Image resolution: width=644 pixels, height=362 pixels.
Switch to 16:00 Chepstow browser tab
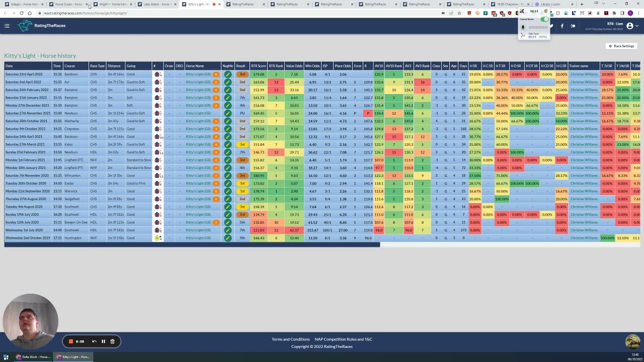(509, 4)
